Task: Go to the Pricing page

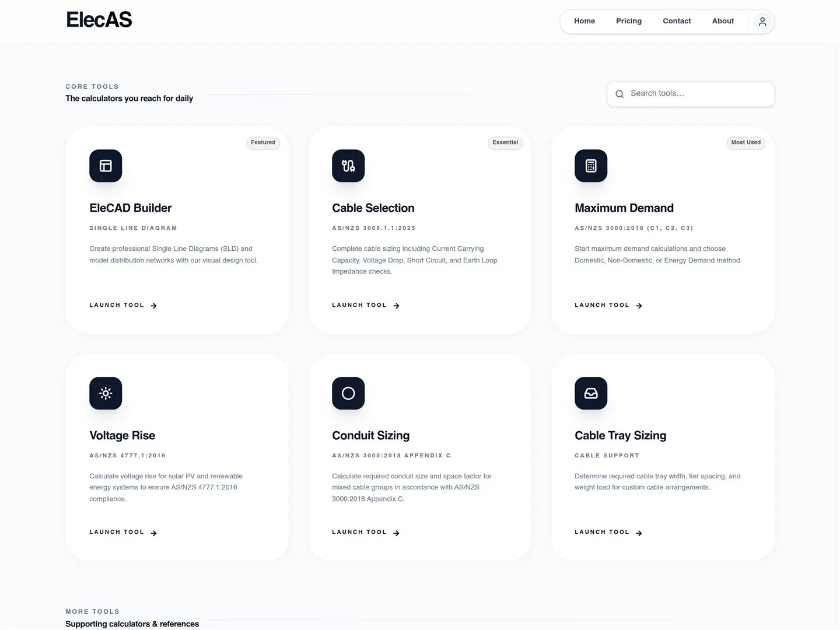Action: [x=629, y=21]
